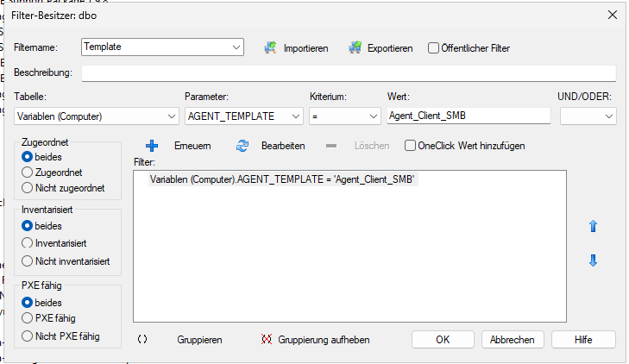Open the UND/ODER dropdown
This screenshot has width=629, height=364.
[608, 116]
